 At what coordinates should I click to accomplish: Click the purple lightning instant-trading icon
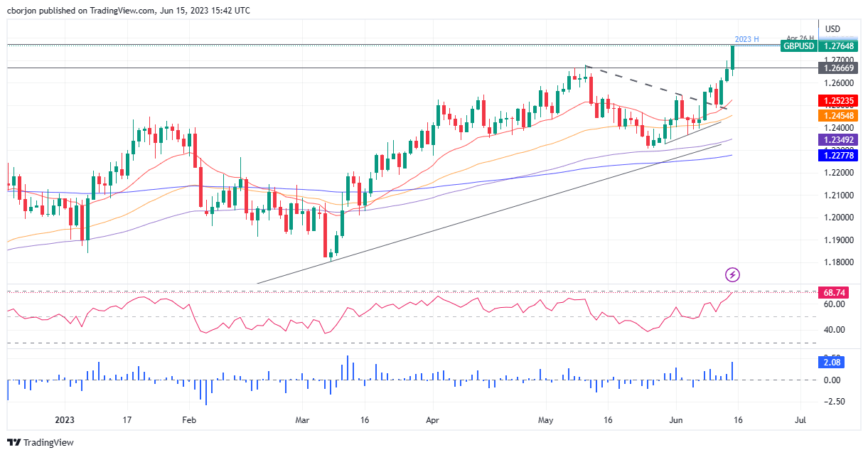[x=732, y=274]
